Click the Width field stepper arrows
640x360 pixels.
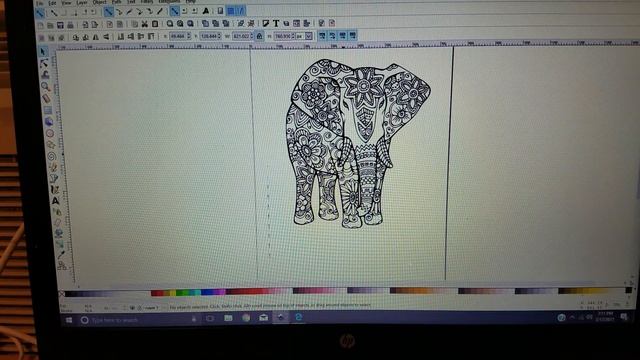(252, 36)
